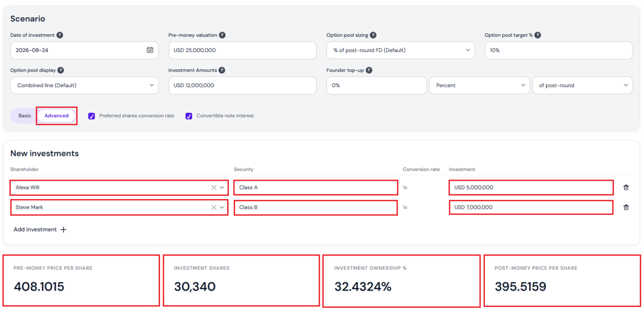The height and width of the screenshot is (309, 644).
Task: Open the date of investment calendar picker
Action: pos(150,50)
